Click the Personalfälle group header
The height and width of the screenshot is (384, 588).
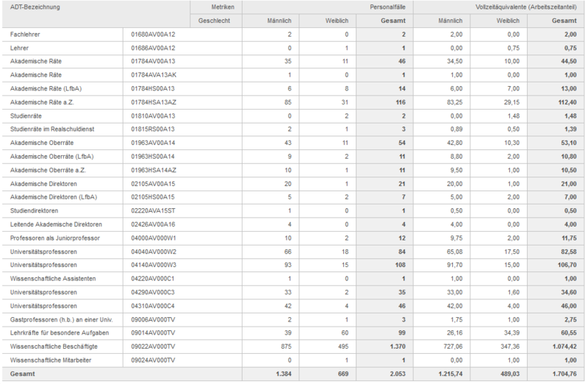coord(385,7)
